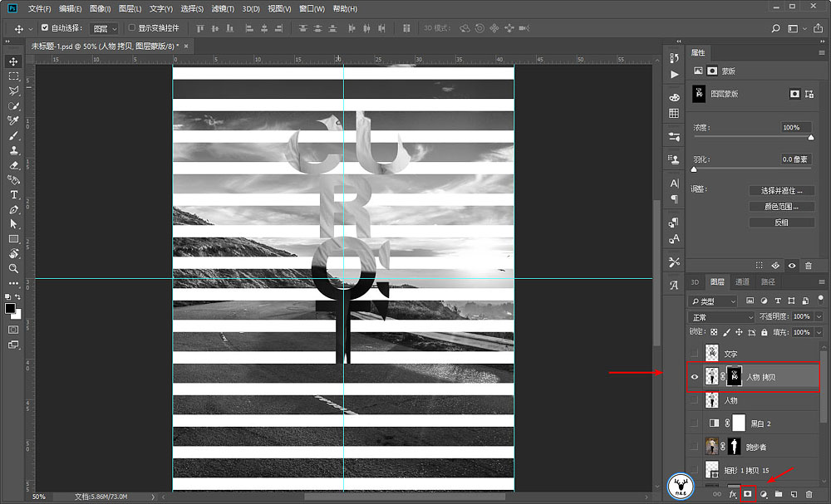
Task: Select the Eraser tool
Action: (13, 165)
